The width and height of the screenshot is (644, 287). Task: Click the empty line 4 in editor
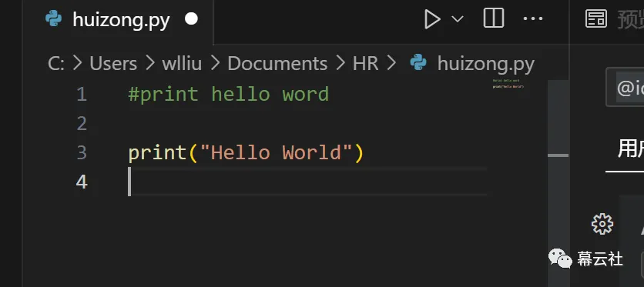(x=307, y=182)
